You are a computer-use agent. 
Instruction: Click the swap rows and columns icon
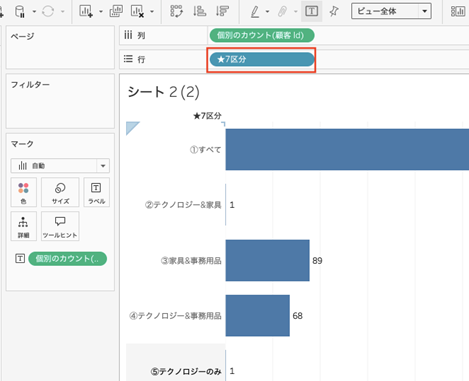176,11
